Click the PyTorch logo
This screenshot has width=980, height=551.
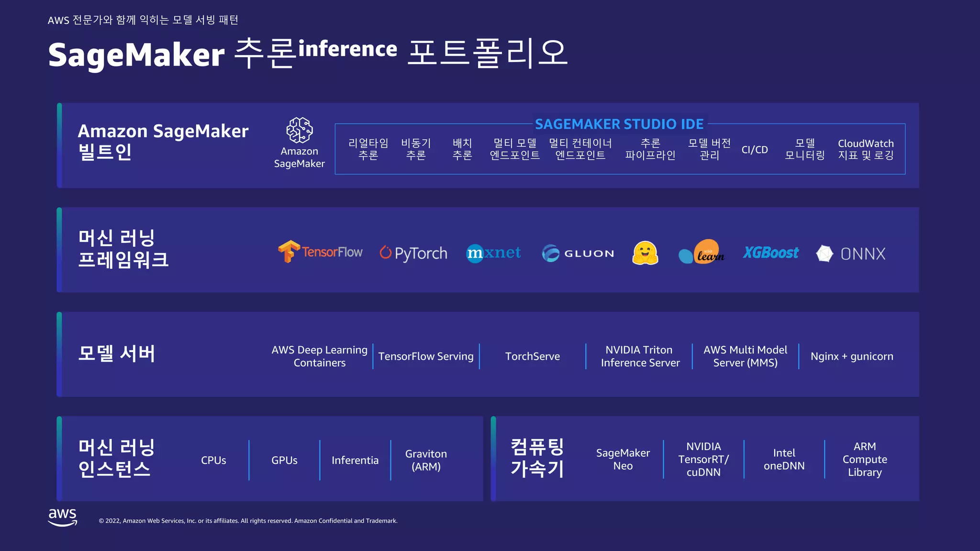tap(413, 253)
